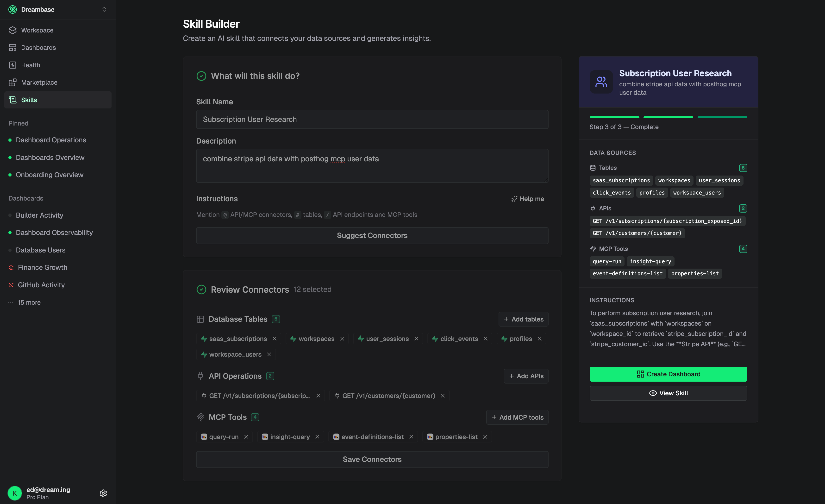
Task: Click the View Skill button
Action: coord(668,393)
